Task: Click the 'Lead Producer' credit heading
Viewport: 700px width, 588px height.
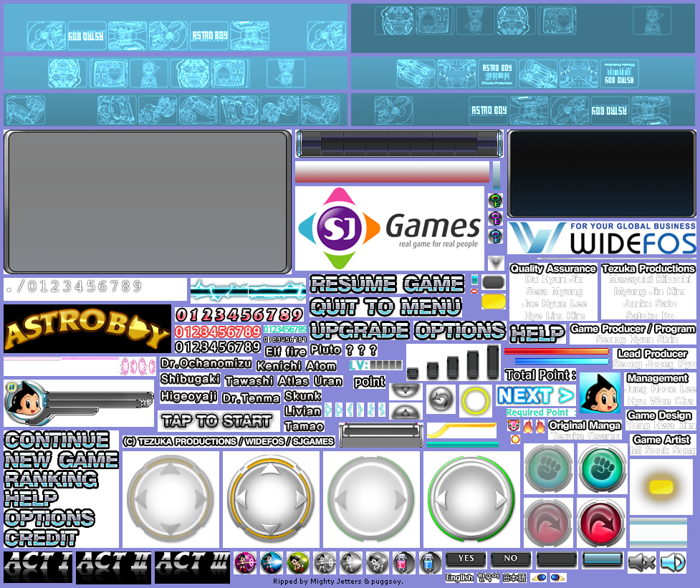Action: point(652,354)
